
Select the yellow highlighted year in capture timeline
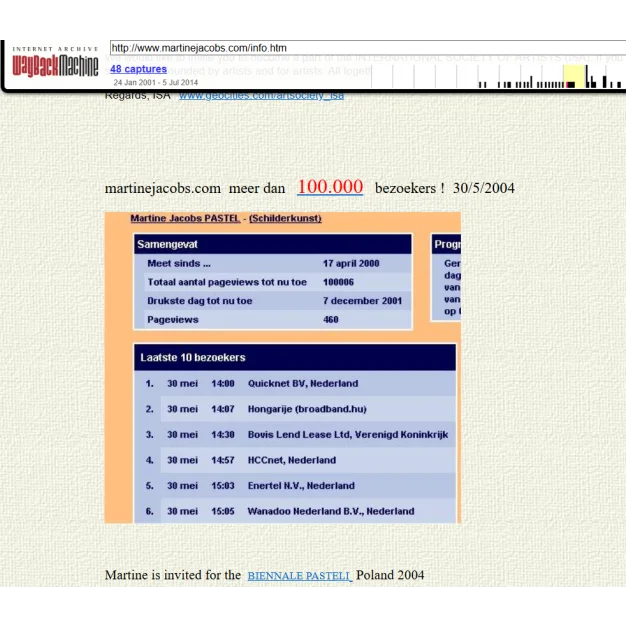coord(574,77)
